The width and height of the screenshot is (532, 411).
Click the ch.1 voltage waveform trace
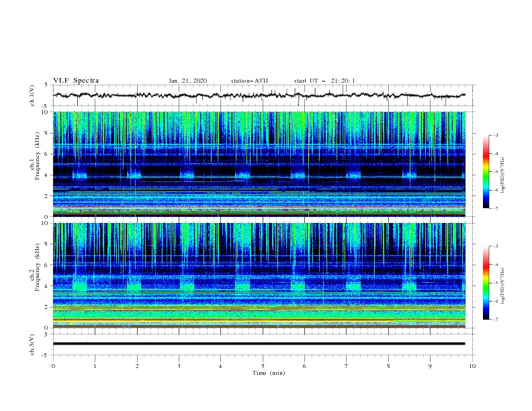pyautogui.click(x=259, y=95)
